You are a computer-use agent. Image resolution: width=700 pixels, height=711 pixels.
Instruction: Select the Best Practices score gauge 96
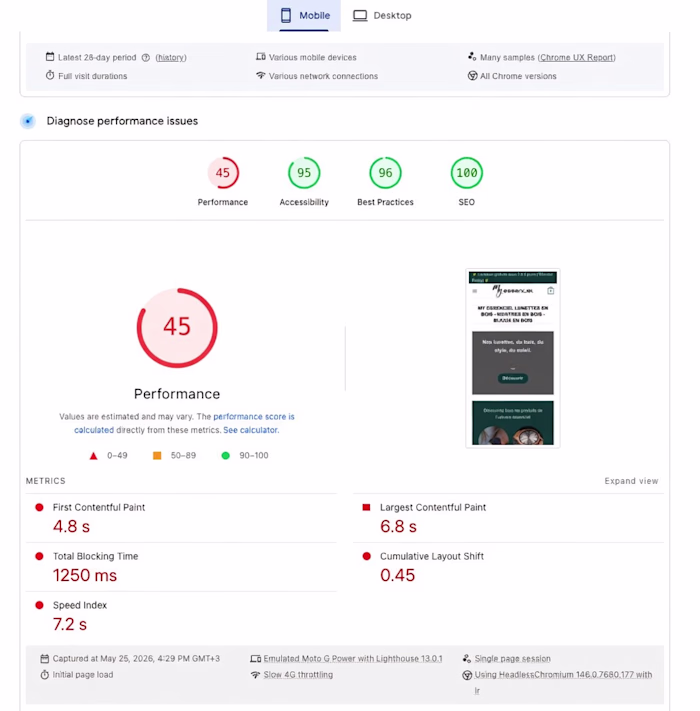coord(385,173)
